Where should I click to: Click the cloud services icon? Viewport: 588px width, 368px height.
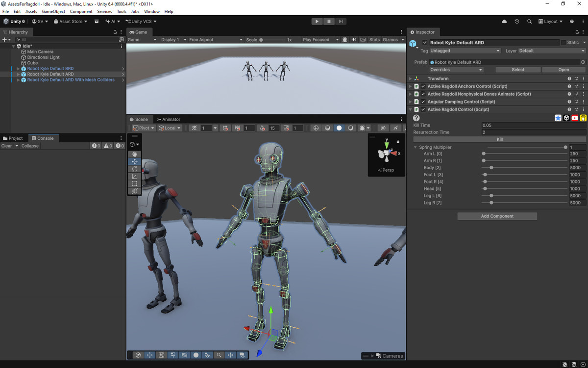coord(504,22)
